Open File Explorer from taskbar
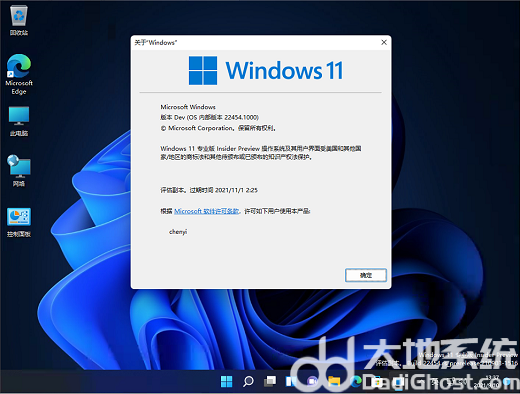This screenshot has width=520, height=394. 334,381
